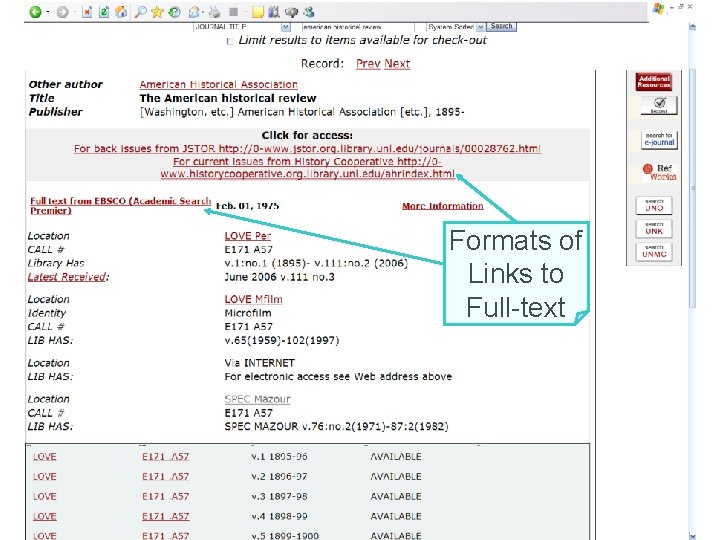Open the JOURNAL TITLE search type dropdown
This screenshot has width=720, height=540.
[242, 27]
